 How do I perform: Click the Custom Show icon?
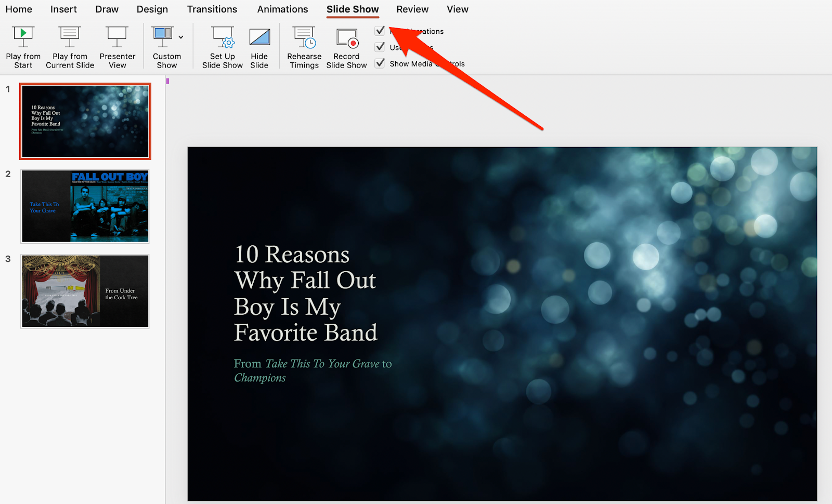(163, 37)
